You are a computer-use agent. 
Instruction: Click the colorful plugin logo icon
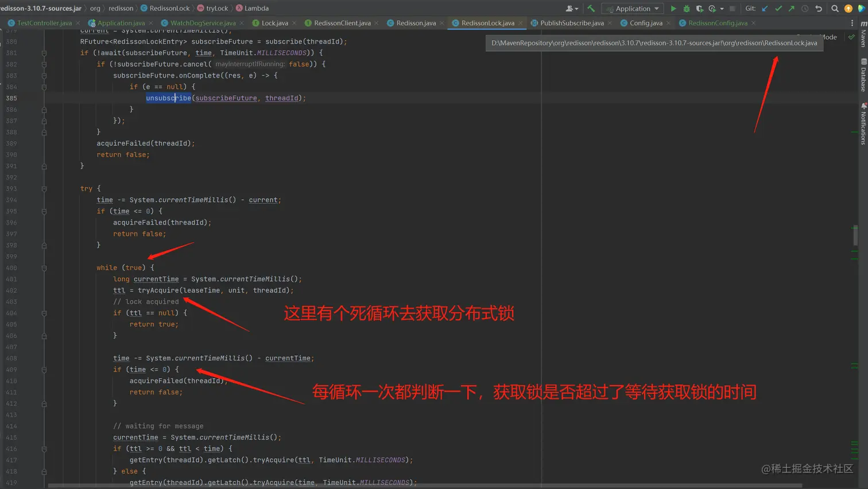click(862, 8)
